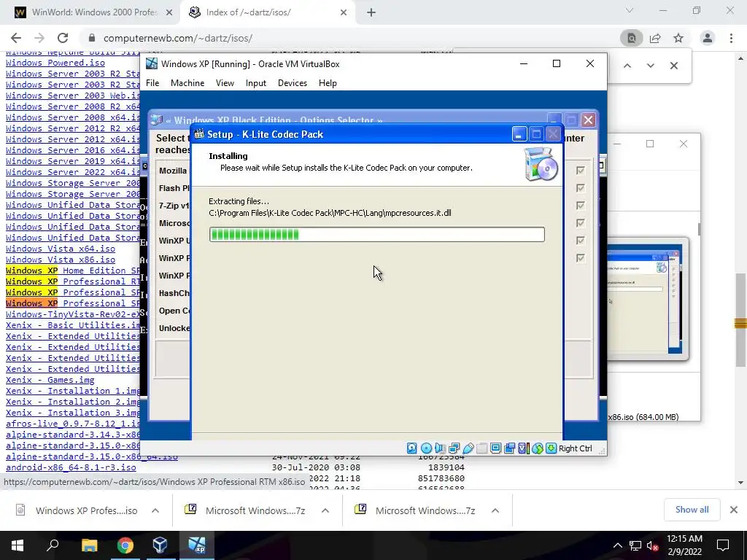Click the VirtualBox hard disk activity status icon
Image resolution: width=747 pixels, height=560 pixels.
[412, 448]
